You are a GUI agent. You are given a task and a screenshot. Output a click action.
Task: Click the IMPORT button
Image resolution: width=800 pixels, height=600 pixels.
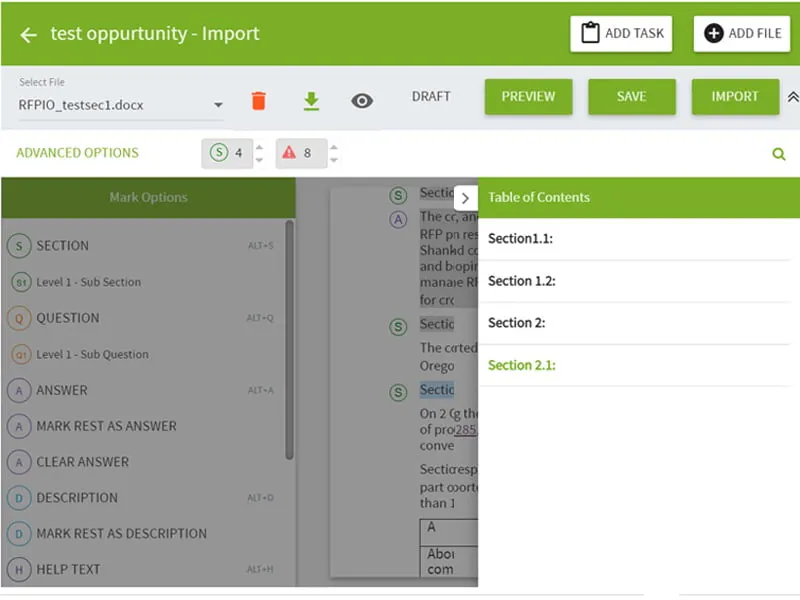point(735,97)
